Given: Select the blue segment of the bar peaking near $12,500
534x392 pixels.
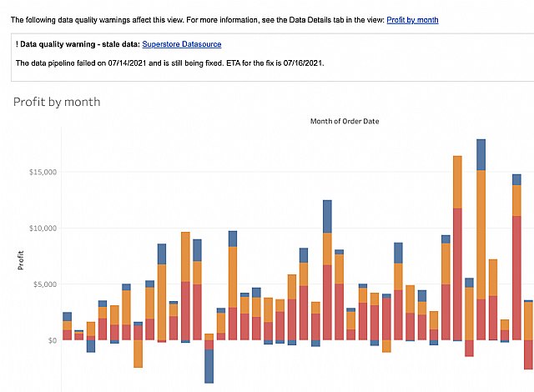Looking at the screenshot, I should (327, 216).
